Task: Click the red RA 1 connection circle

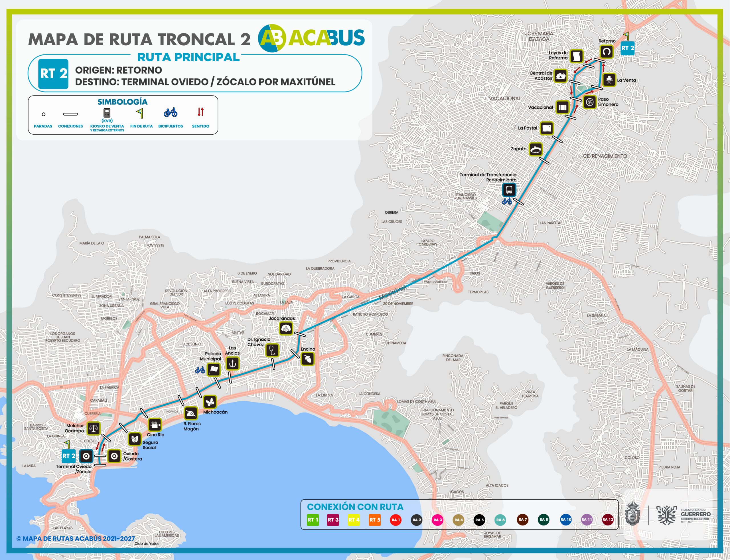Action: click(x=396, y=520)
